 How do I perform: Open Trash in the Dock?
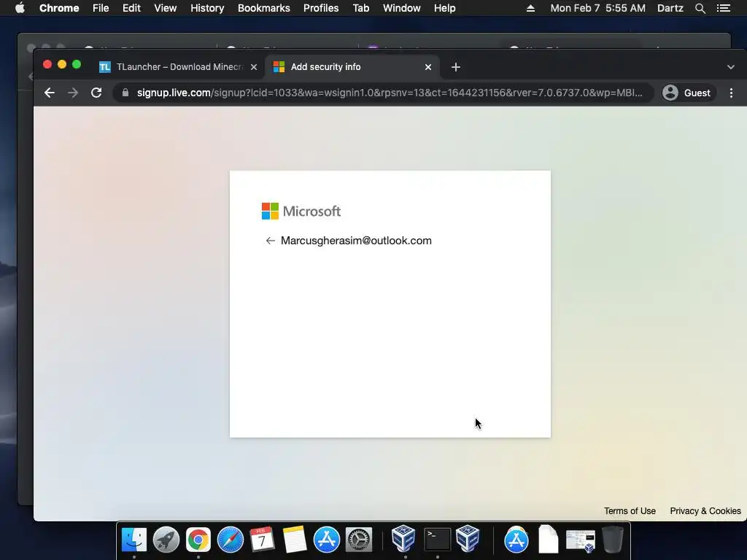coord(613,540)
